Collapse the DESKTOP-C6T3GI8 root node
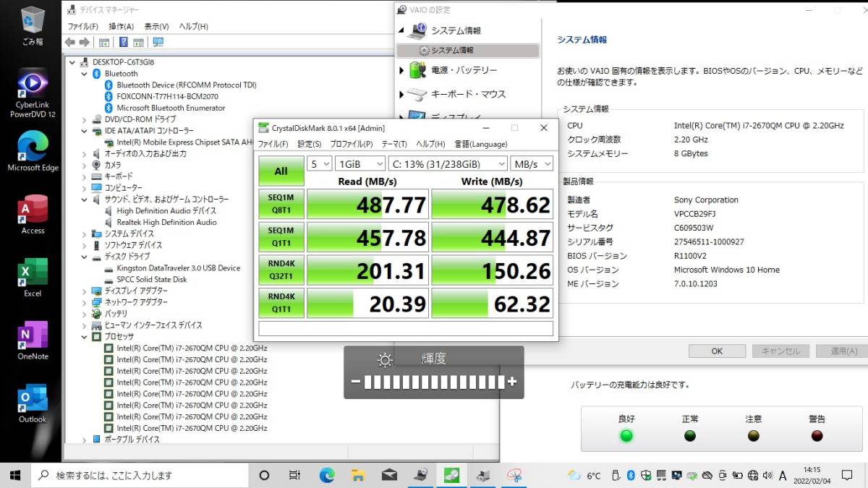Viewport: 868px width, 488px height. (x=72, y=62)
